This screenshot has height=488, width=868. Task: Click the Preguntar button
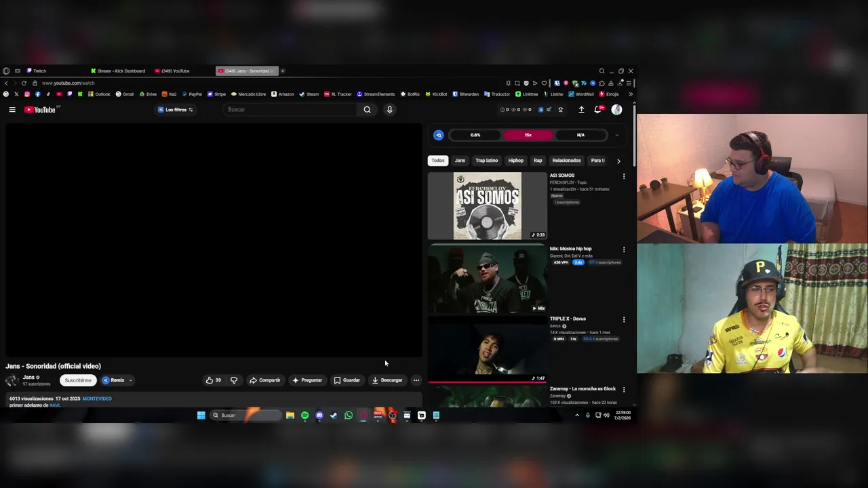(307, 380)
